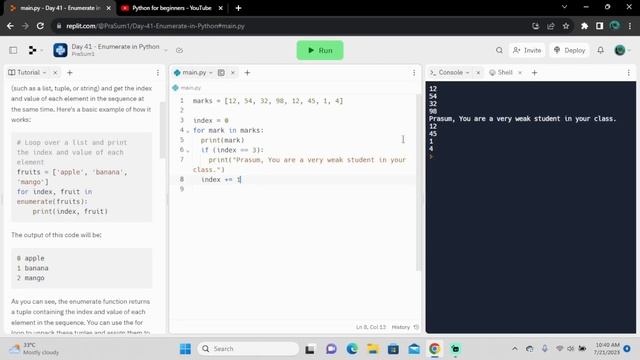Add a new tab in editor pane
Screen dimensions: 640x360
click(x=247, y=73)
